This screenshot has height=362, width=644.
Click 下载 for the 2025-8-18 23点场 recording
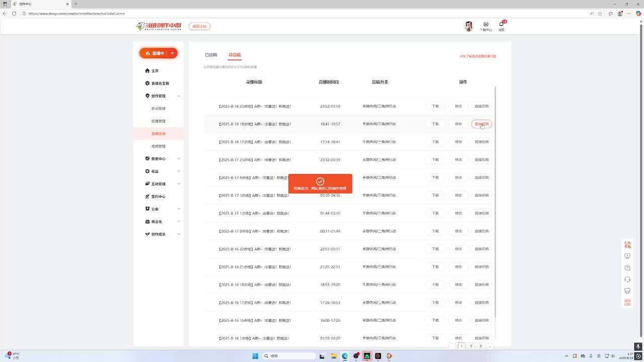pos(435,106)
